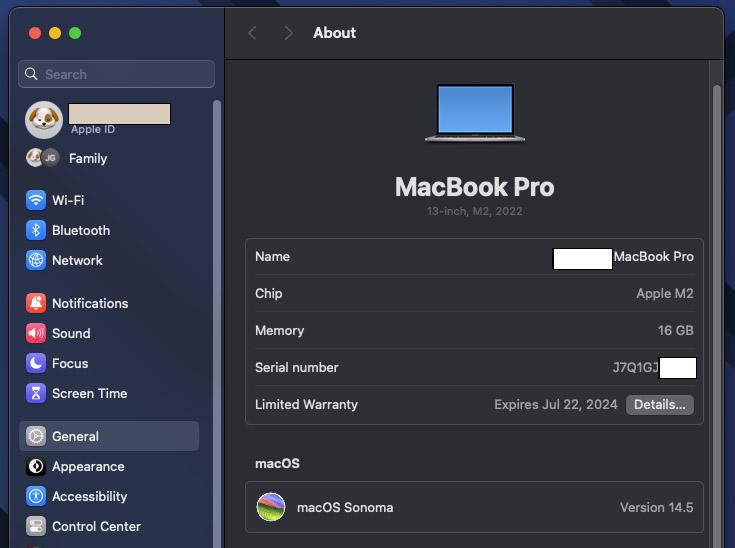This screenshot has height=548, width=735.
Task: Click the Apple ID label
Action: coord(93,129)
